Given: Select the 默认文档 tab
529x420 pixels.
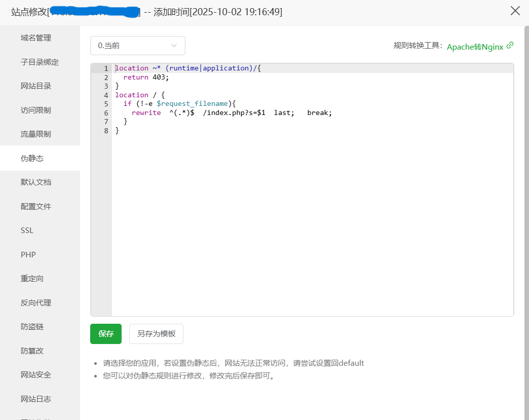Looking at the screenshot, I should [36, 182].
